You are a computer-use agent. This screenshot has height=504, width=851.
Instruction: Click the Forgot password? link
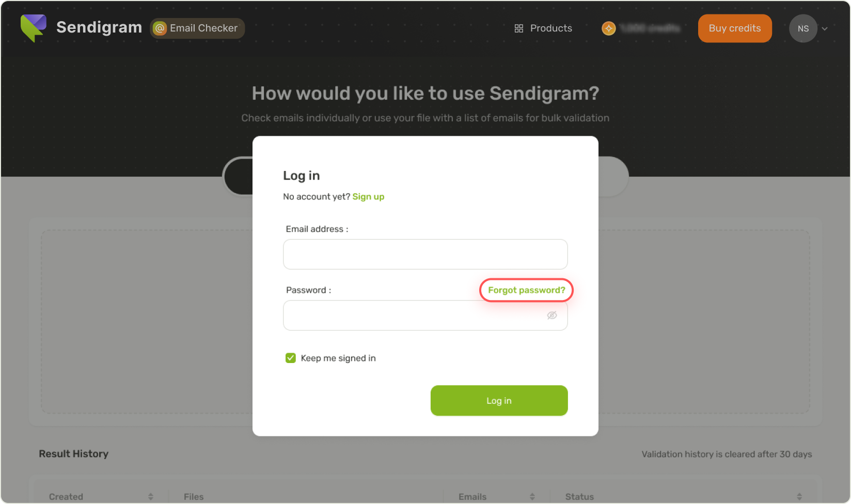coord(527,290)
